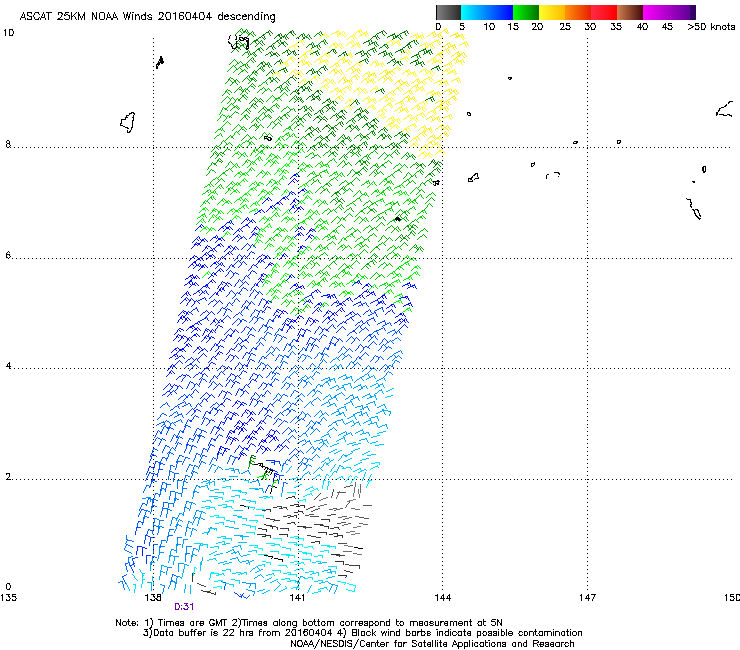Pick the orange 25-30 knots legend color
This screenshot has width=740, height=650.
578,12
